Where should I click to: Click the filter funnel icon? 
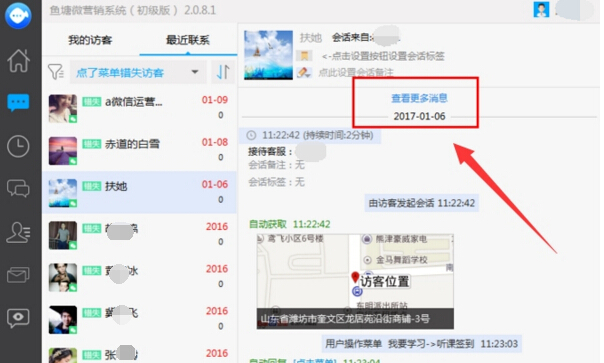coord(55,72)
